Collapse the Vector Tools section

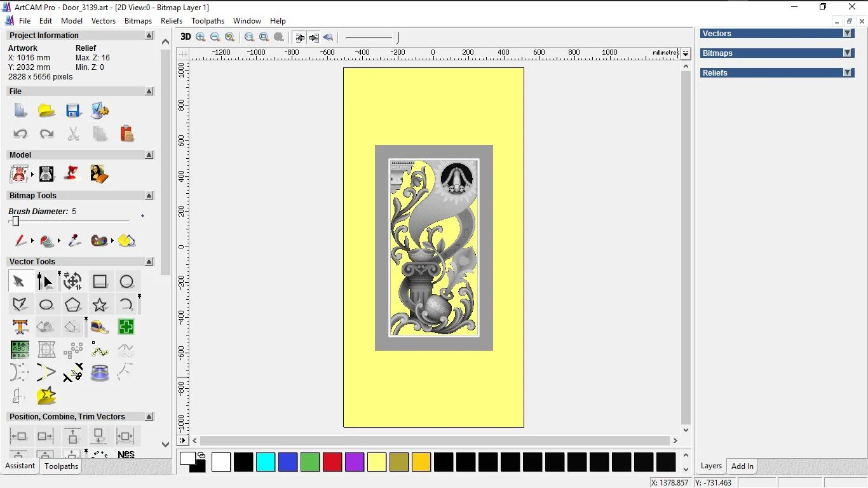click(x=149, y=262)
